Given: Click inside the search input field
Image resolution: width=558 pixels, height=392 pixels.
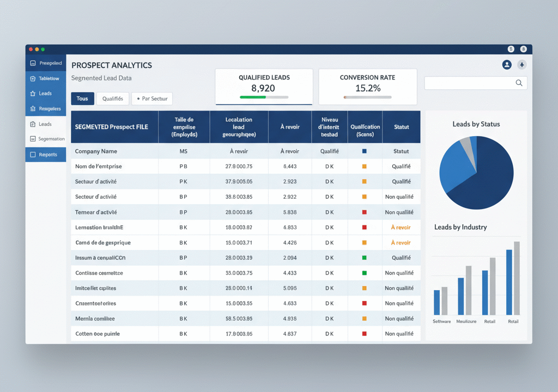Looking at the screenshot, I should [x=469, y=83].
